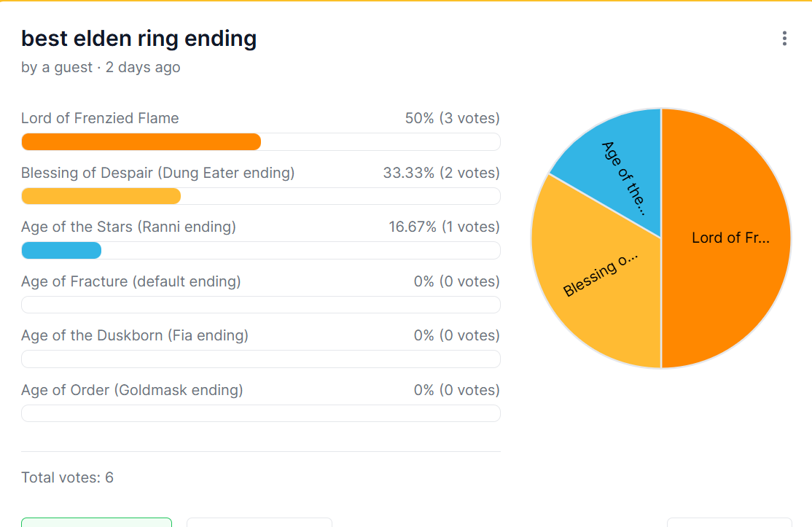Image resolution: width=812 pixels, height=527 pixels.
Task: Select the orange Lord of Fr... pie slice
Action: point(725,238)
